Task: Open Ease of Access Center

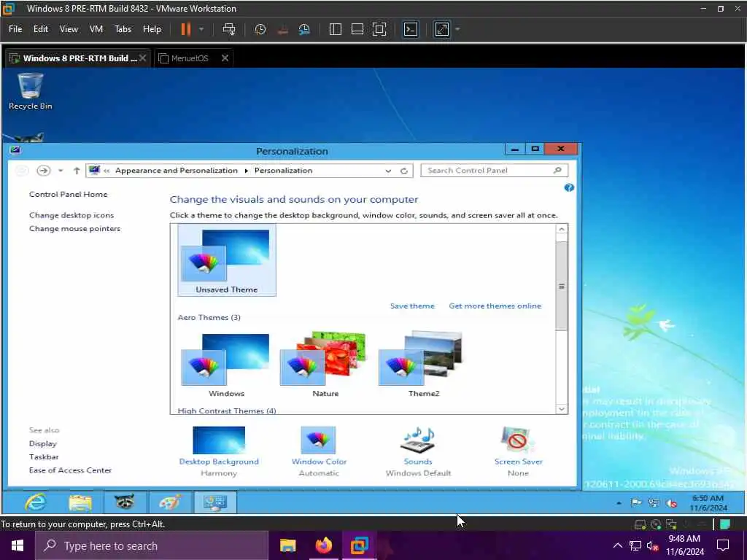Action: 70,470
